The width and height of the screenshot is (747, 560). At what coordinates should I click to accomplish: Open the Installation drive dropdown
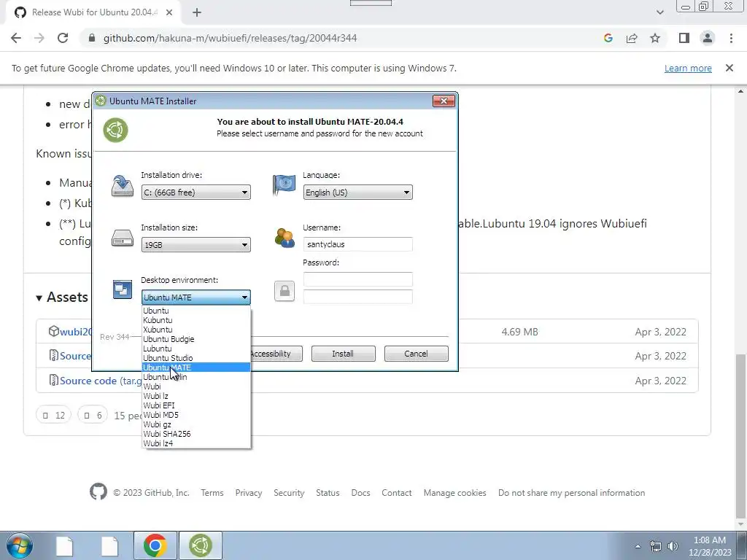196,192
